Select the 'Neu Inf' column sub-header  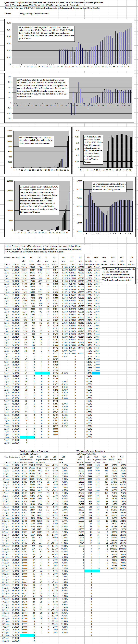tap(31, 264)
